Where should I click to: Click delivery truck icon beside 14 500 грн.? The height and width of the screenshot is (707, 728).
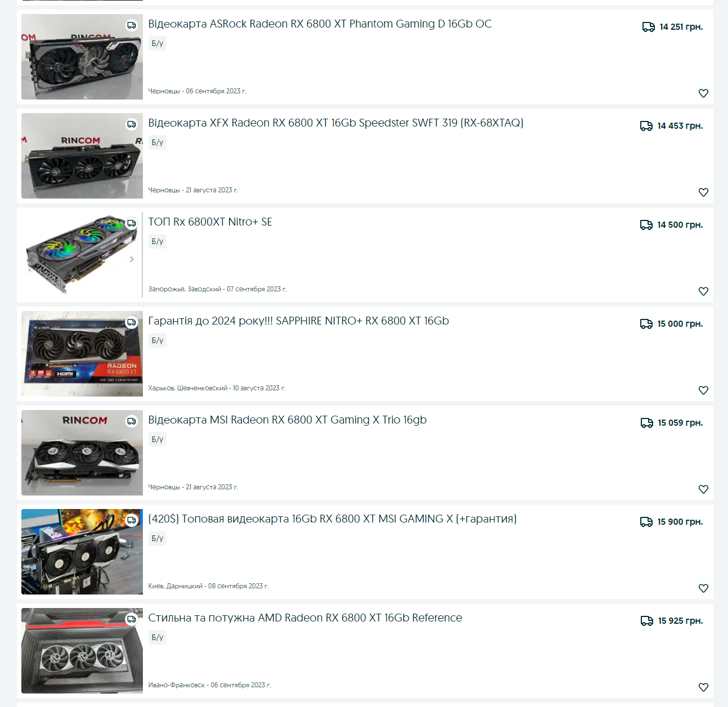pos(646,225)
